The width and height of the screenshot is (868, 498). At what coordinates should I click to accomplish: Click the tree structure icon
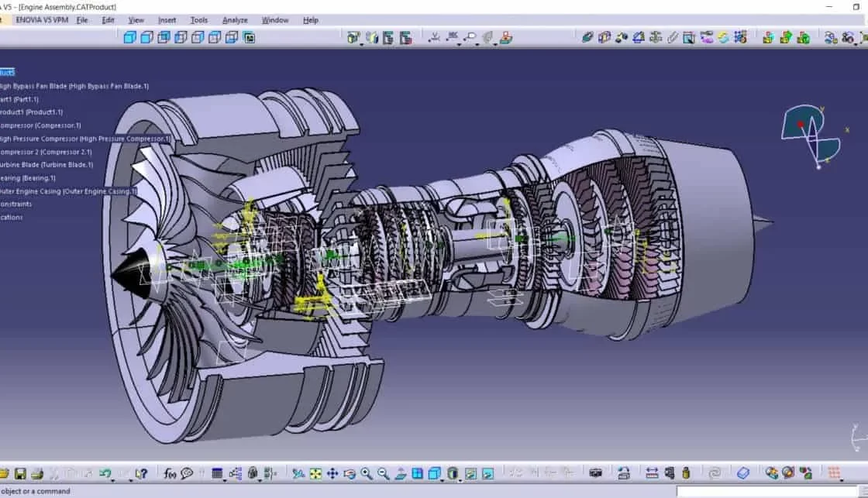[236, 474]
